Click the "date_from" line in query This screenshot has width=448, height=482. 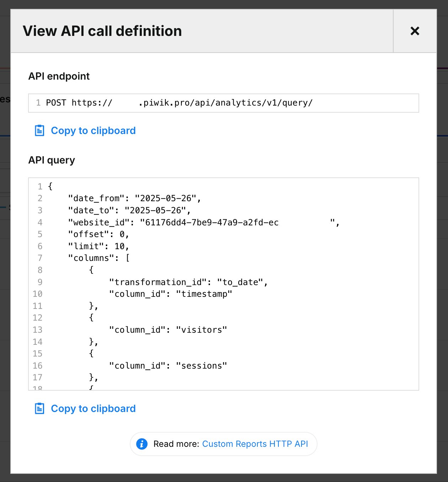pyautogui.click(x=135, y=198)
